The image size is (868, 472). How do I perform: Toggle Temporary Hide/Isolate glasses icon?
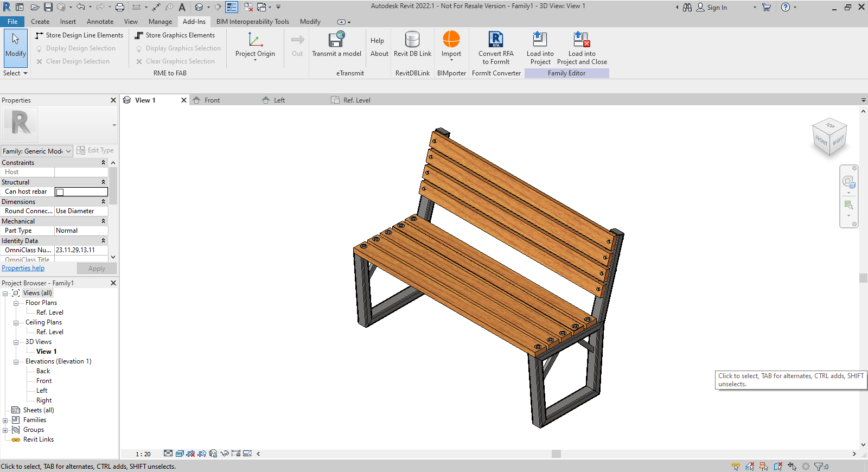225,454
